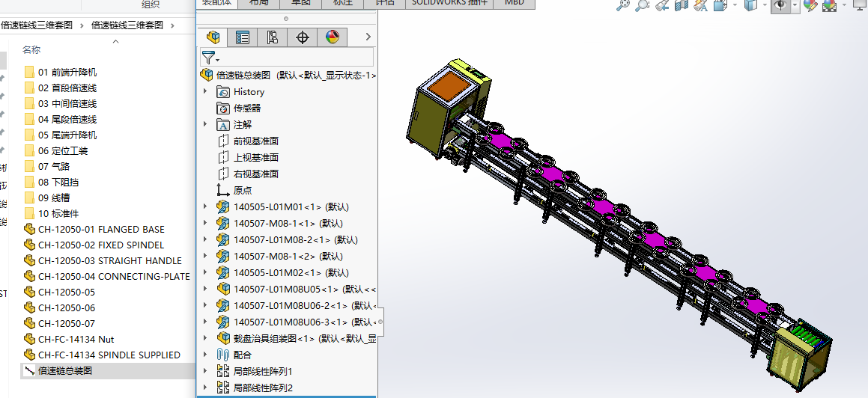Open the Display Style dropdown arrow
The image size is (868, 398).
[765, 5]
